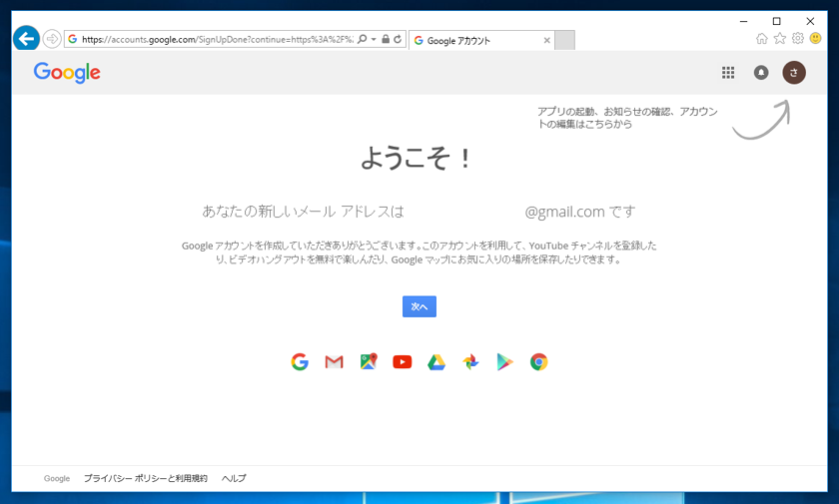Image resolution: width=839 pixels, height=504 pixels.
Task: Click the browser home icon
Action: tap(762, 39)
